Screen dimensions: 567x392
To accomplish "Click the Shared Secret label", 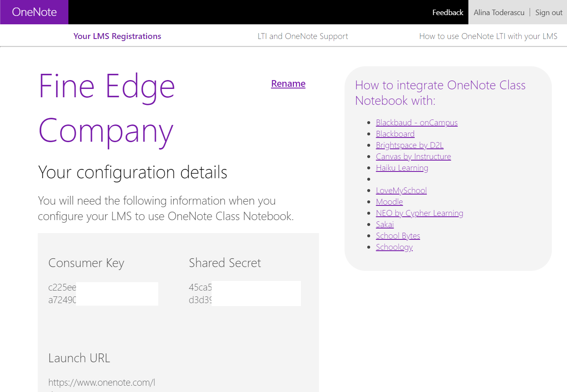I will pyautogui.click(x=225, y=263).
